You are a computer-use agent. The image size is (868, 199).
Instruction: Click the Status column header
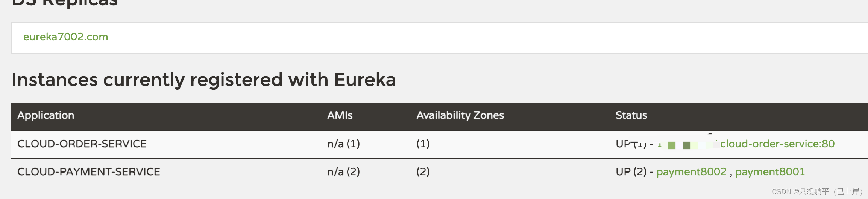pyautogui.click(x=631, y=115)
